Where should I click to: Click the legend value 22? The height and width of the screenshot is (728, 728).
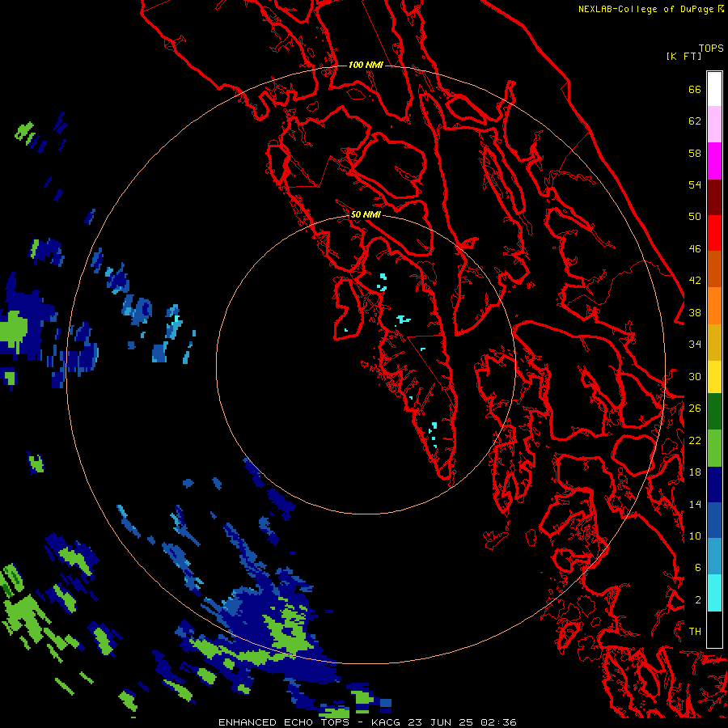pos(695,441)
